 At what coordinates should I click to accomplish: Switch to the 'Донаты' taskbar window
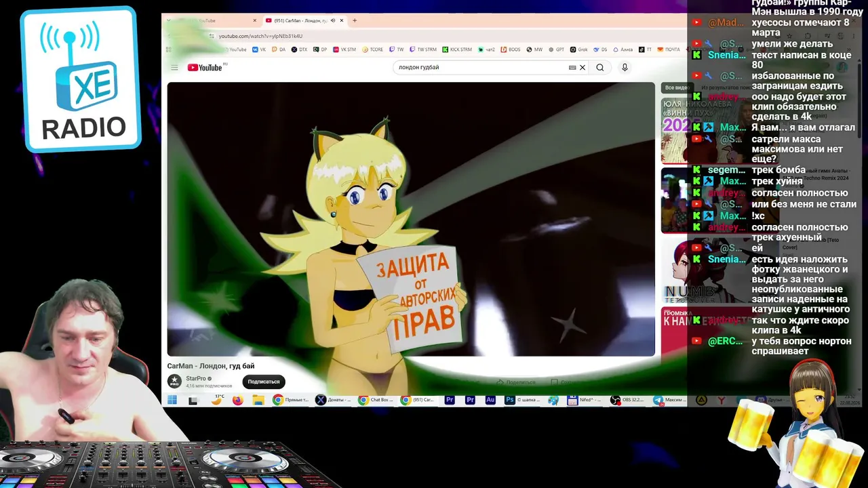[334, 400]
